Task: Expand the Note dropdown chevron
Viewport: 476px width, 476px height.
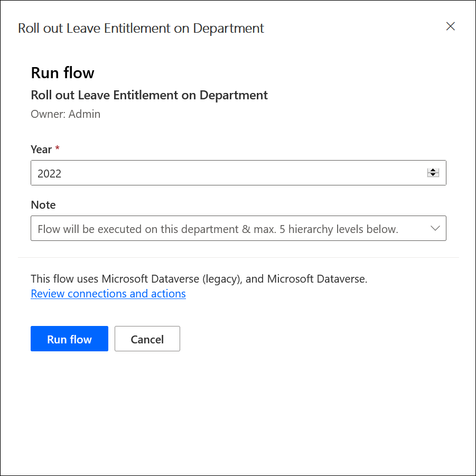Action: [x=435, y=228]
